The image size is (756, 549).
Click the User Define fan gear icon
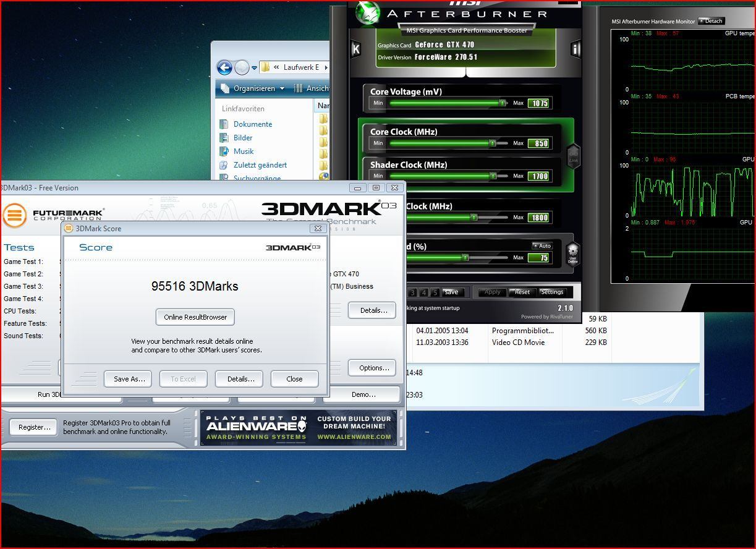tap(572, 254)
